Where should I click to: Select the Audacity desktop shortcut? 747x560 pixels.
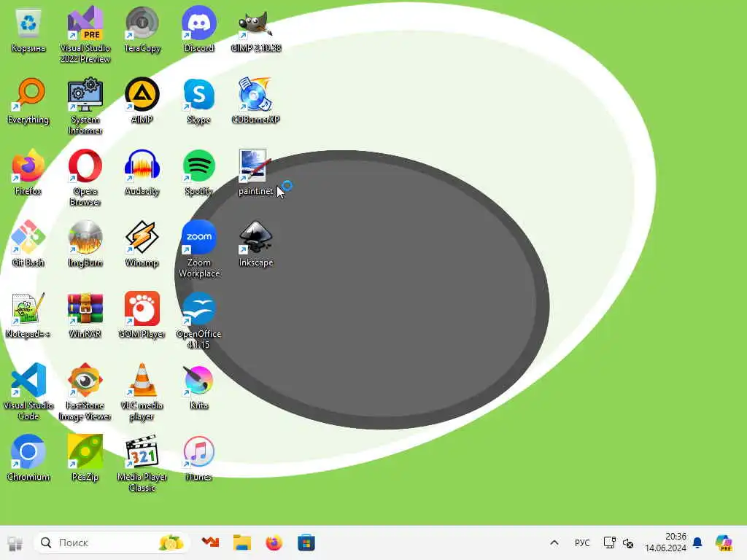(142, 172)
